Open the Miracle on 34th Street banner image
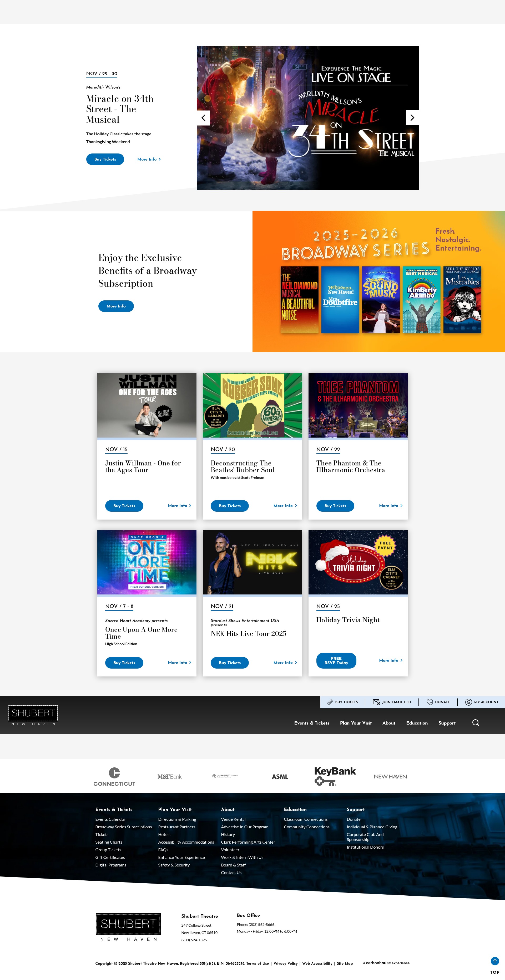This screenshot has width=505, height=980. click(x=308, y=117)
